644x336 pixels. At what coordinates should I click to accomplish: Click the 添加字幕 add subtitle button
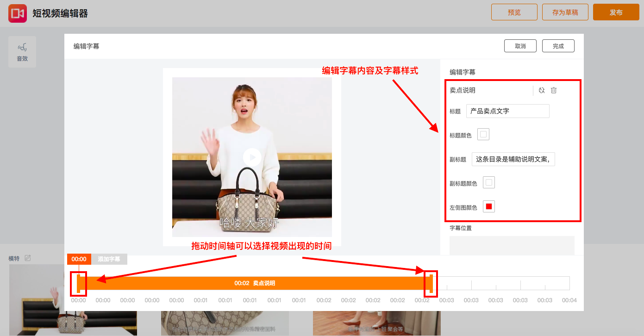pos(109,259)
